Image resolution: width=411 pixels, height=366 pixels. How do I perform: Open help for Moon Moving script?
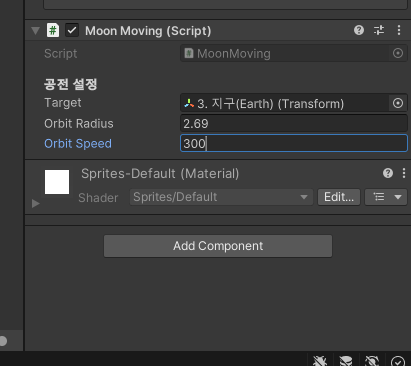(359, 30)
